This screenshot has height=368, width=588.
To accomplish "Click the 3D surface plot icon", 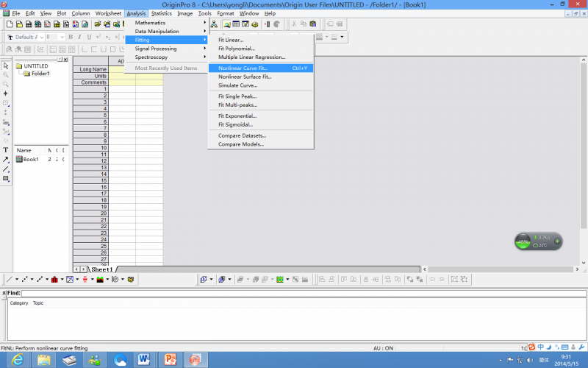I will (221, 280).
